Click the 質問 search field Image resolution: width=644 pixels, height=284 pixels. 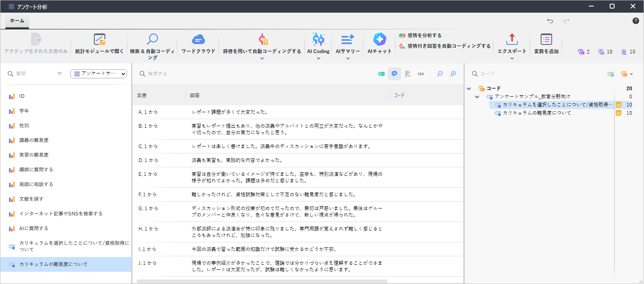click(35, 74)
